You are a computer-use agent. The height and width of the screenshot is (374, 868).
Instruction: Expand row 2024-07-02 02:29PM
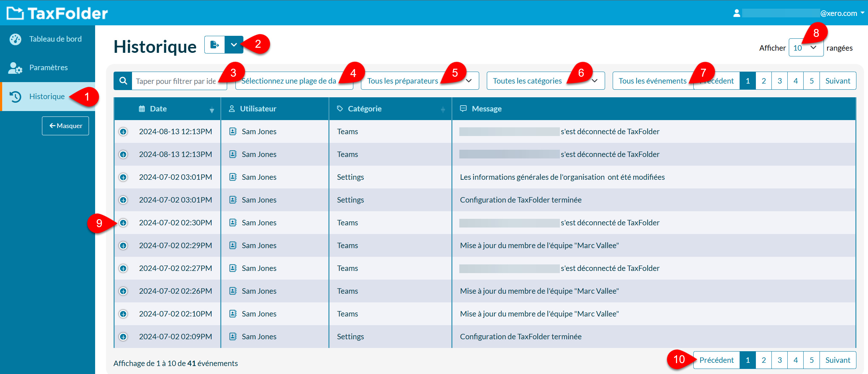123,246
